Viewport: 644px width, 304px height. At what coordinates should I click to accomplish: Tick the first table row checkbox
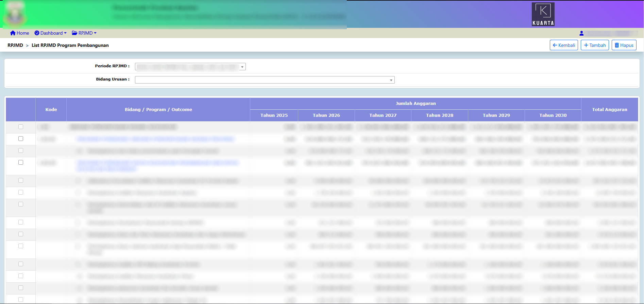coord(21,127)
